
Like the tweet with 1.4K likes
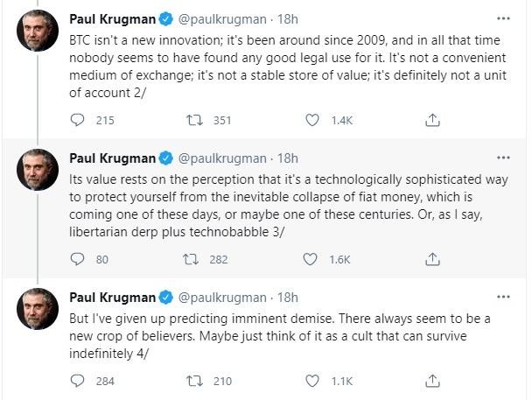(312, 121)
